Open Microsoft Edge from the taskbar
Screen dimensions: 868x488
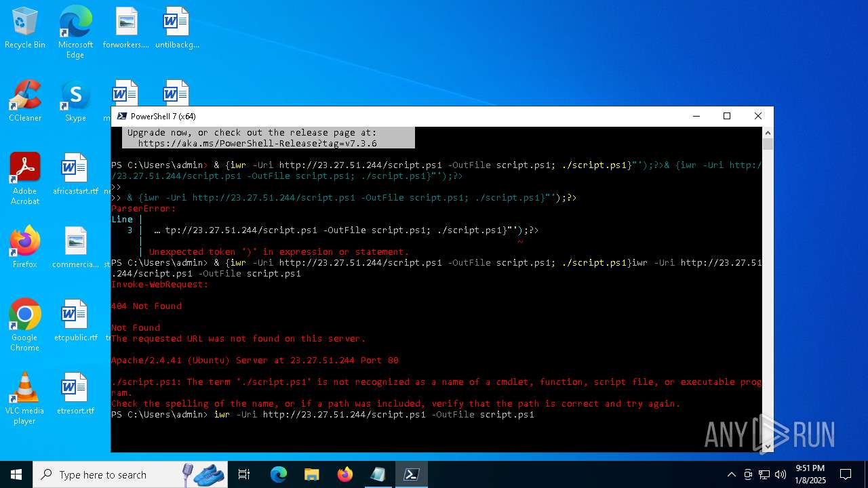tap(279, 474)
